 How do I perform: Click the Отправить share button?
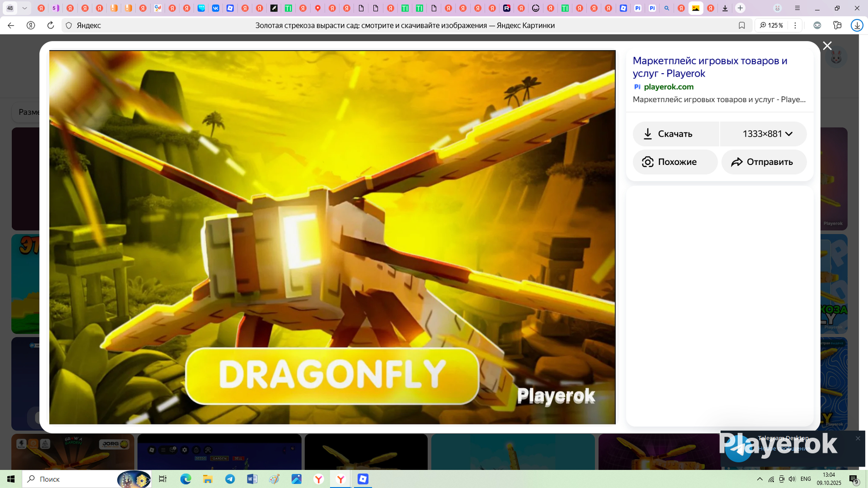[x=764, y=162]
